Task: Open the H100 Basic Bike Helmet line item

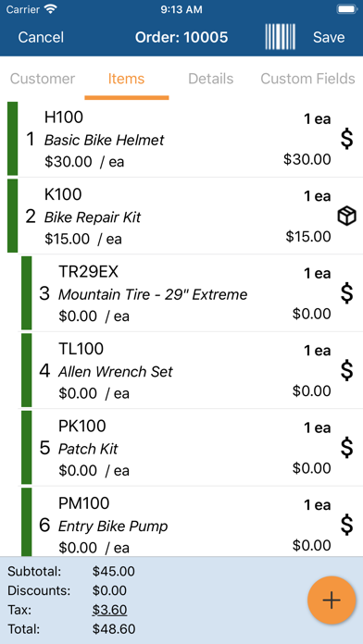Action: (x=181, y=139)
